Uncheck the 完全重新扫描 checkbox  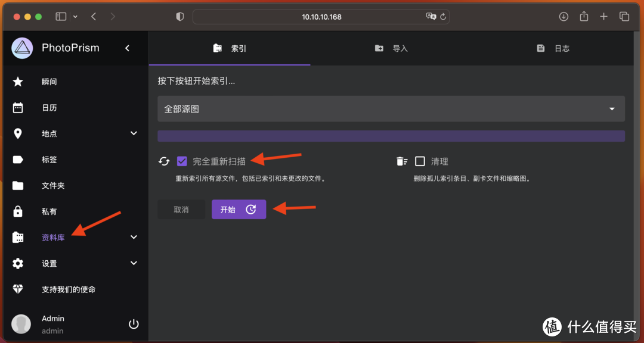(182, 161)
